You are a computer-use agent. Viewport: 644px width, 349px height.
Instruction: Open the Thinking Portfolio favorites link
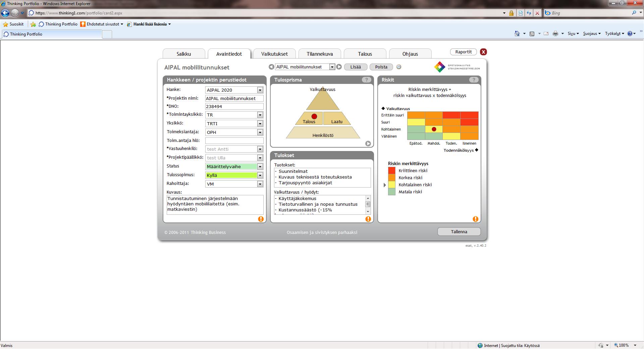click(x=58, y=24)
